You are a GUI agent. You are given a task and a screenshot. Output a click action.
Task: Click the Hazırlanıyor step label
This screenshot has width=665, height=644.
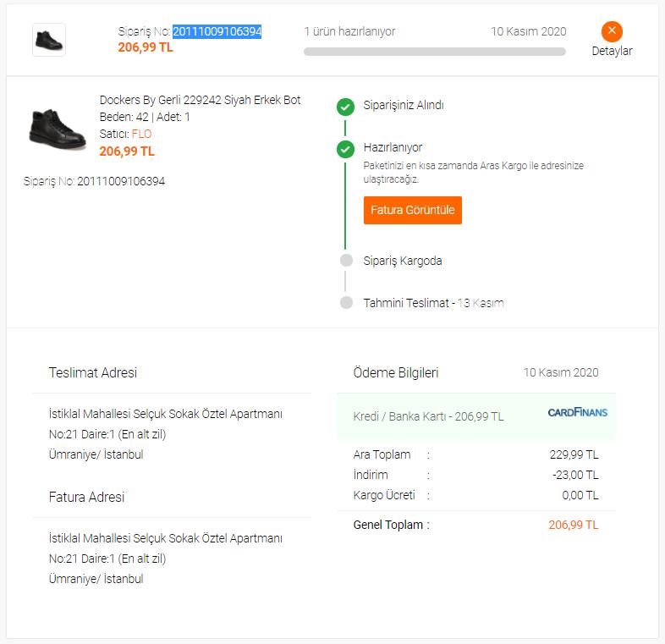tap(393, 147)
